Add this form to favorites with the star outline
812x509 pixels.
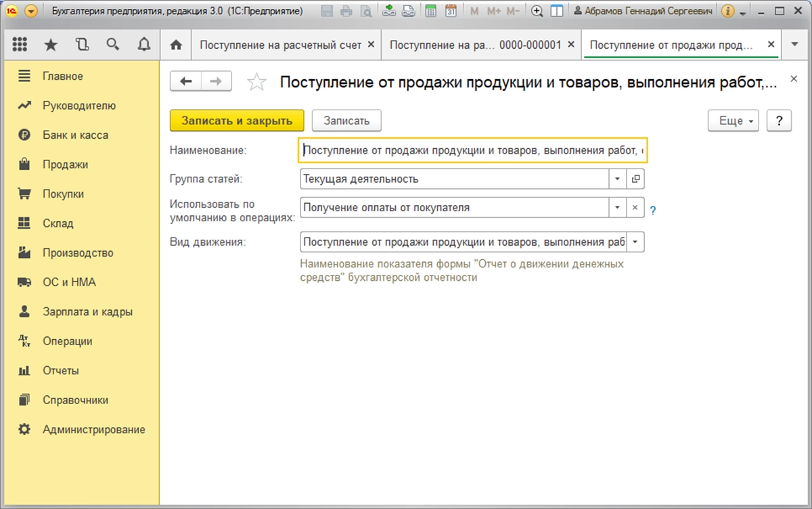(x=256, y=83)
